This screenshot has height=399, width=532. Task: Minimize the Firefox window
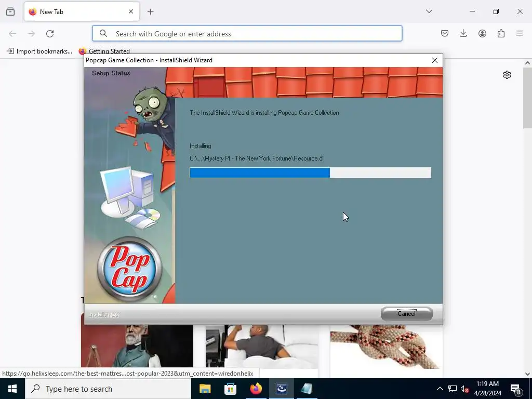pyautogui.click(x=472, y=11)
